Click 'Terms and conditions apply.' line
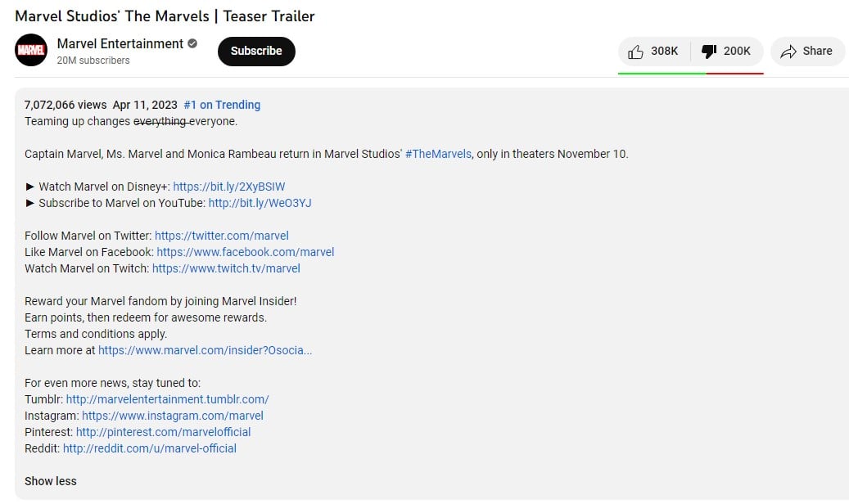849x504 pixels. (96, 334)
